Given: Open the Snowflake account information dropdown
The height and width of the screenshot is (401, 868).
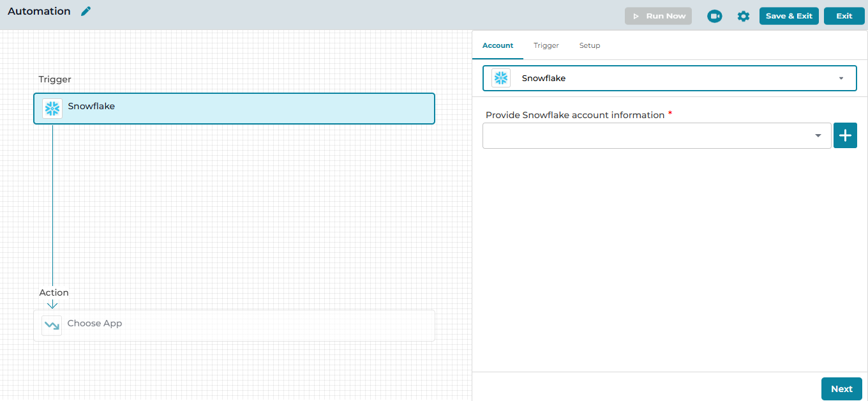Looking at the screenshot, I should pos(657,135).
